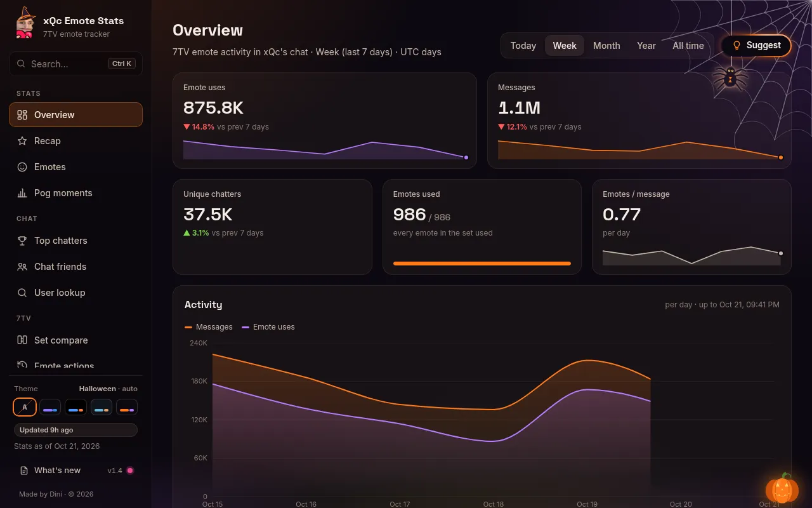812x508 pixels.
Task: Choose the Year time range
Action: (646, 46)
